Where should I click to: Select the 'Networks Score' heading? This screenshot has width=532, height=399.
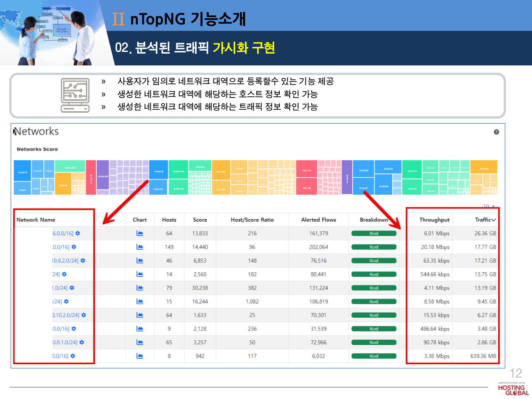pyautogui.click(x=37, y=149)
